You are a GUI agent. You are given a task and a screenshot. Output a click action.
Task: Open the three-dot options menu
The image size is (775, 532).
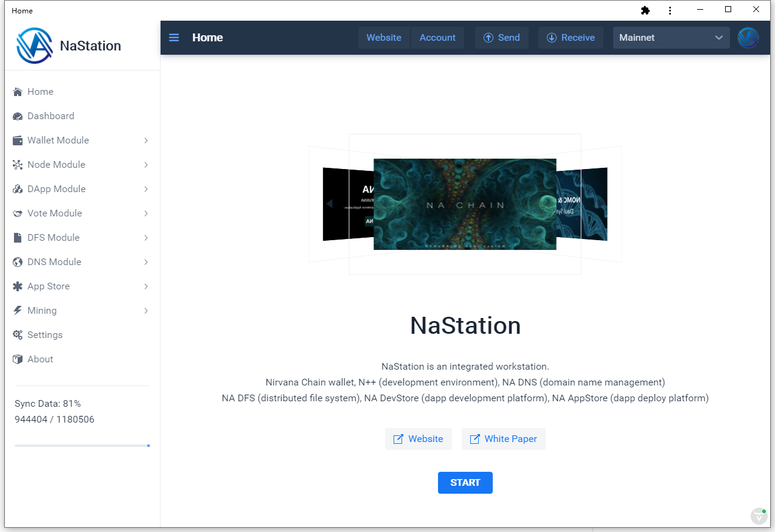pyautogui.click(x=670, y=10)
